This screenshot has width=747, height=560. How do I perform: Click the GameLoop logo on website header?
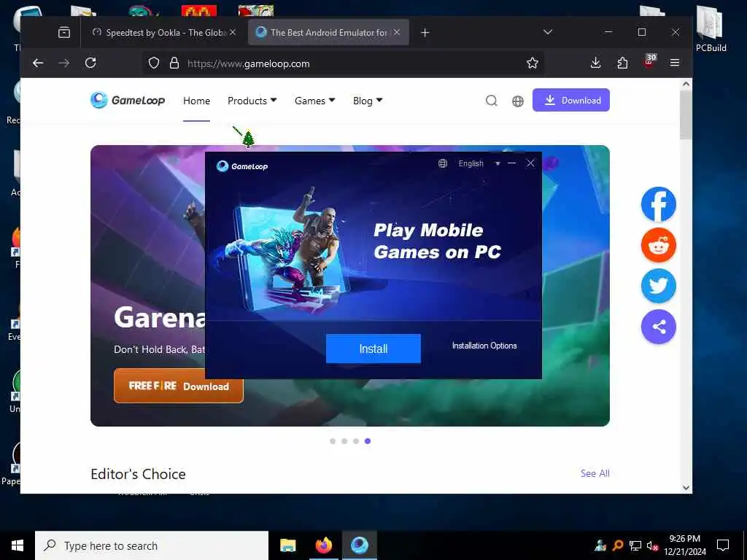[x=128, y=100]
